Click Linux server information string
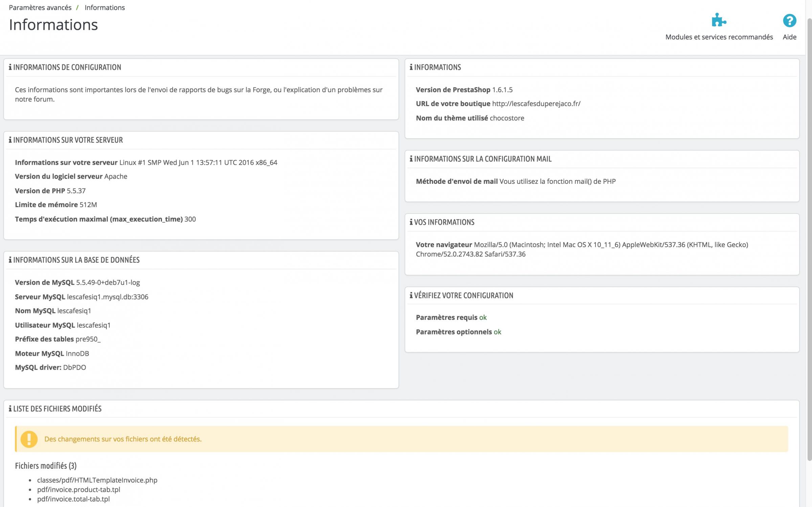This screenshot has height=507, width=812. coord(198,162)
